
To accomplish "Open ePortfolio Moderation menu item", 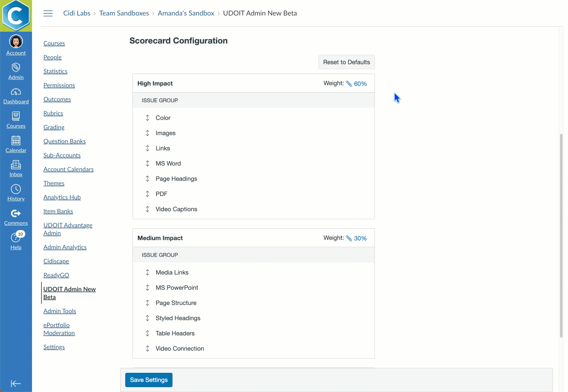I will pyautogui.click(x=59, y=329).
